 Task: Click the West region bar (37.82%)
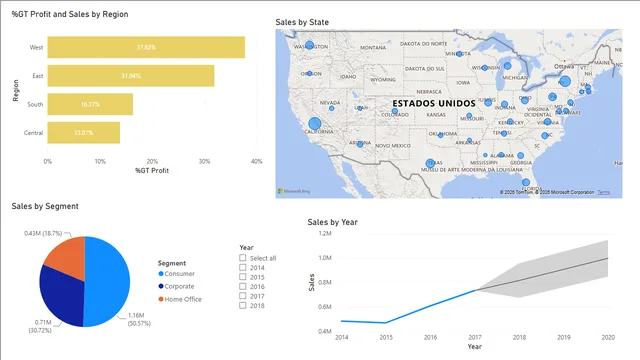tap(146, 47)
